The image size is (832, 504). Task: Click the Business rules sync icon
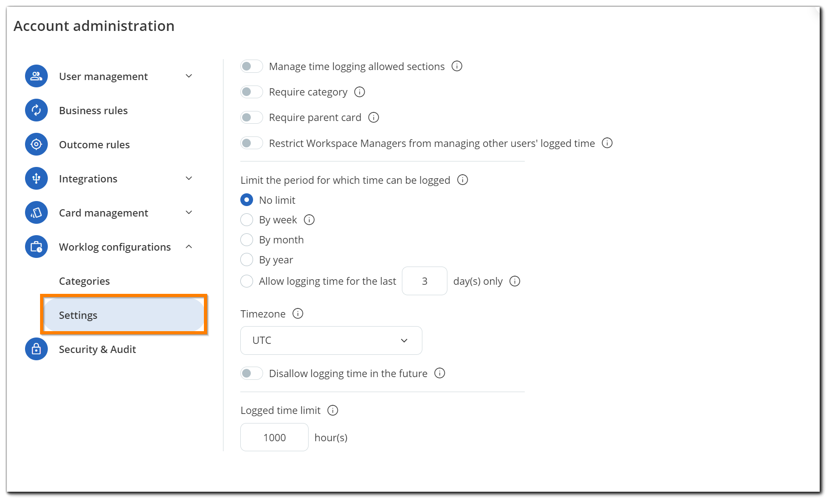[x=36, y=110]
